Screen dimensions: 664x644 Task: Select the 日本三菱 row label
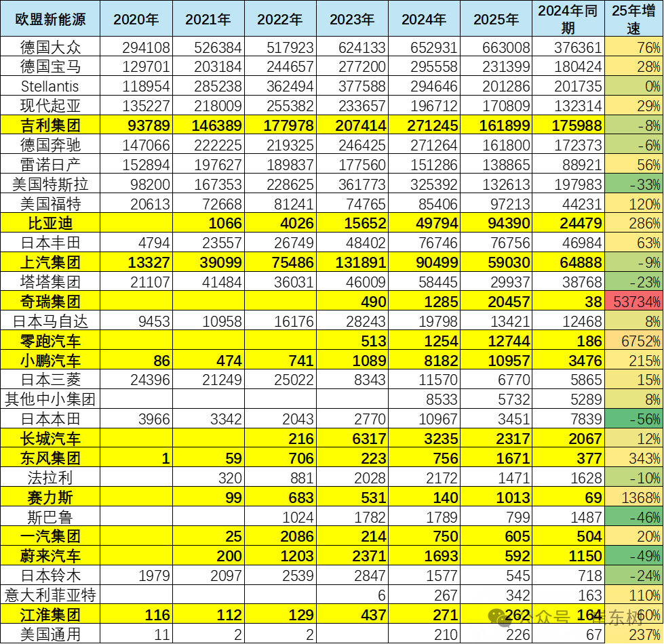(x=50, y=380)
